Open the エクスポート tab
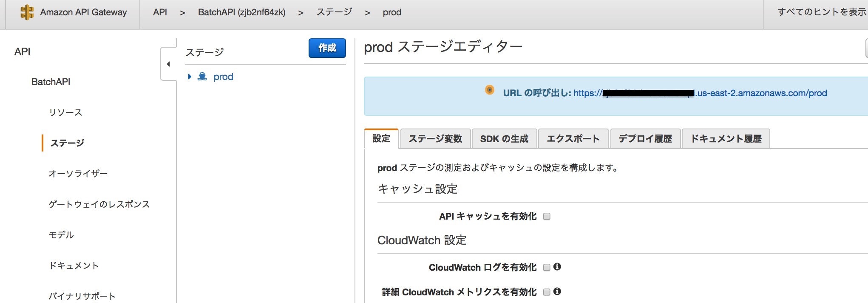 pos(573,139)
